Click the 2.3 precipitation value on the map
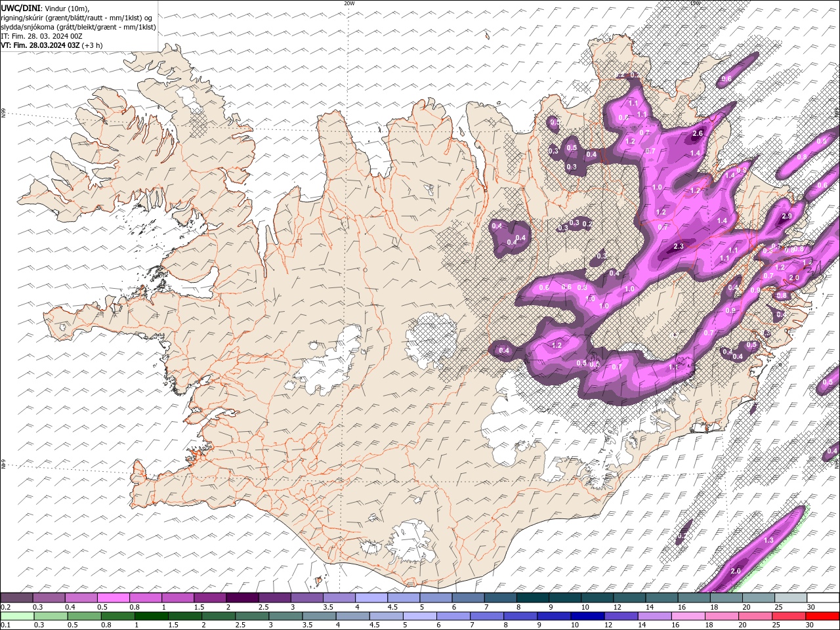This screenshot has width=840, height=630. click(679, 247)
